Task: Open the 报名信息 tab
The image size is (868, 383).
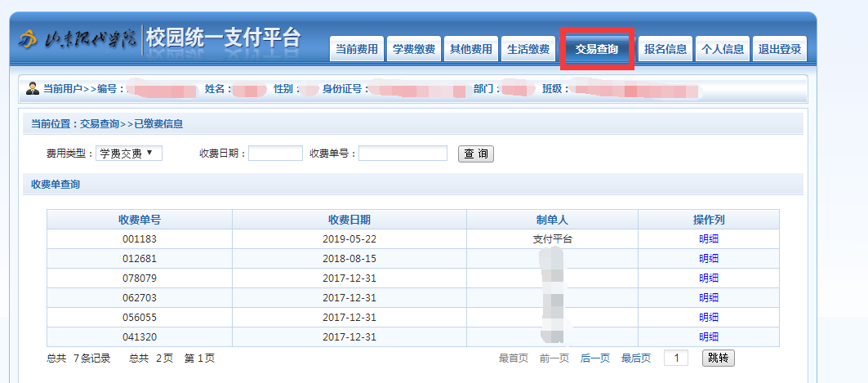Action: [x=665, y=49]
